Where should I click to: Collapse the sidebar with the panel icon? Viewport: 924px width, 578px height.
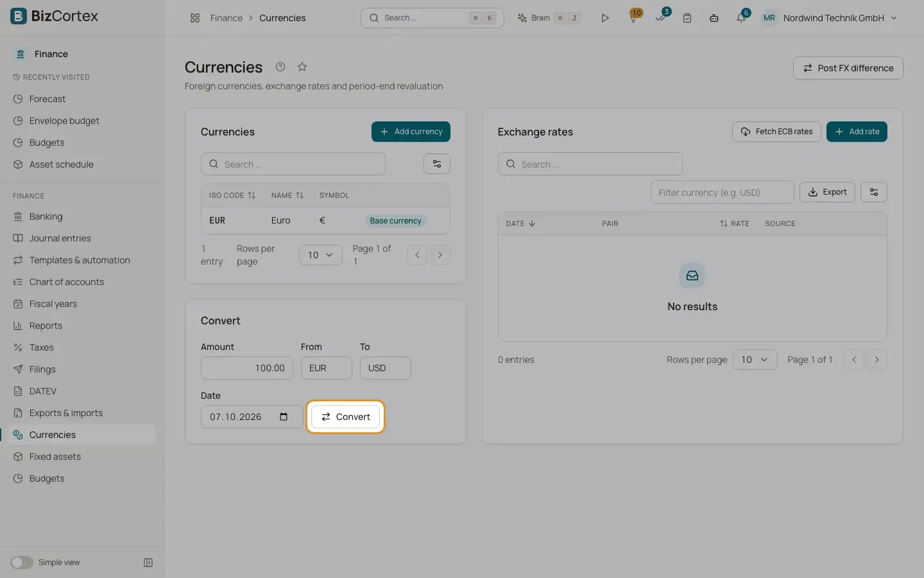point(148,563)
